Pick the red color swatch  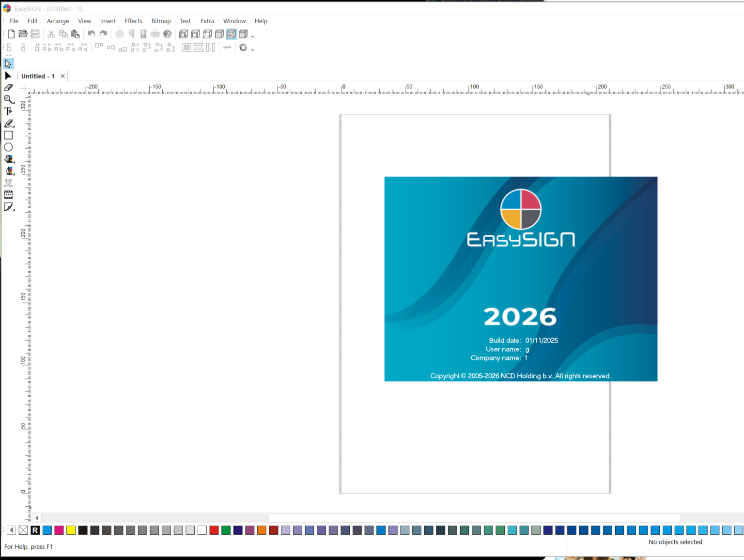214,530
